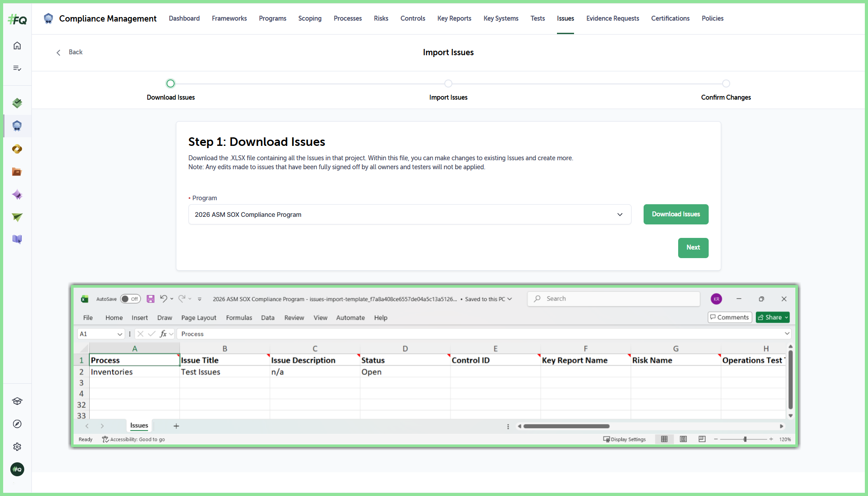This screenshot has height=496, width=868.
Task: Open the graduation cap learning icon
Action: click(17, 401)
